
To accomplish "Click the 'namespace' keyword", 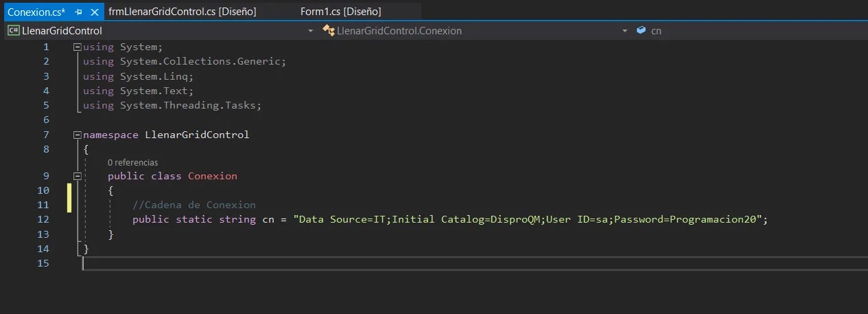I will point(110,135).
